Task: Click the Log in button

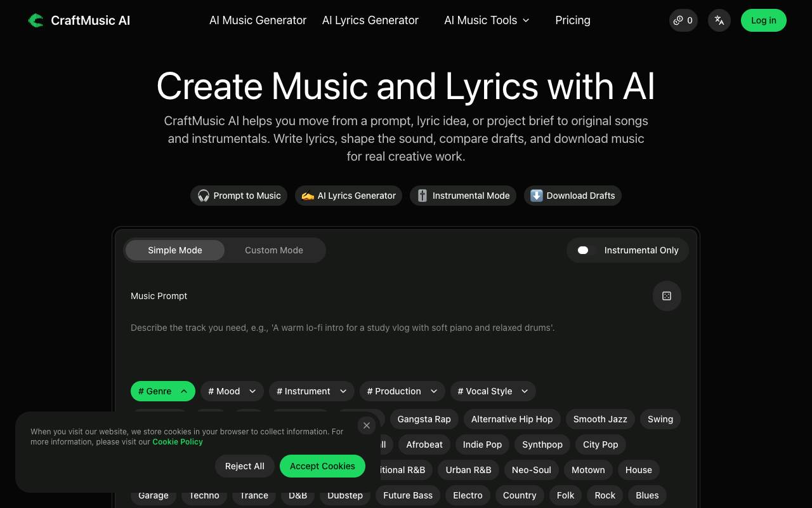Action: 764,20
